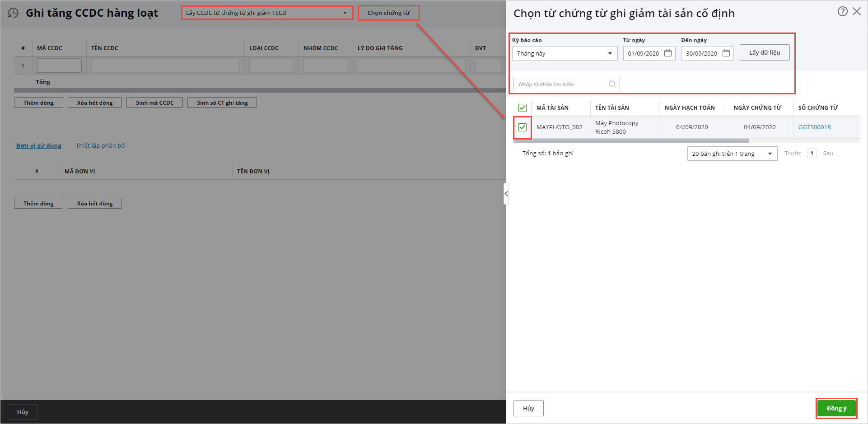Click the green Đồng ý button

pos(836,408)
